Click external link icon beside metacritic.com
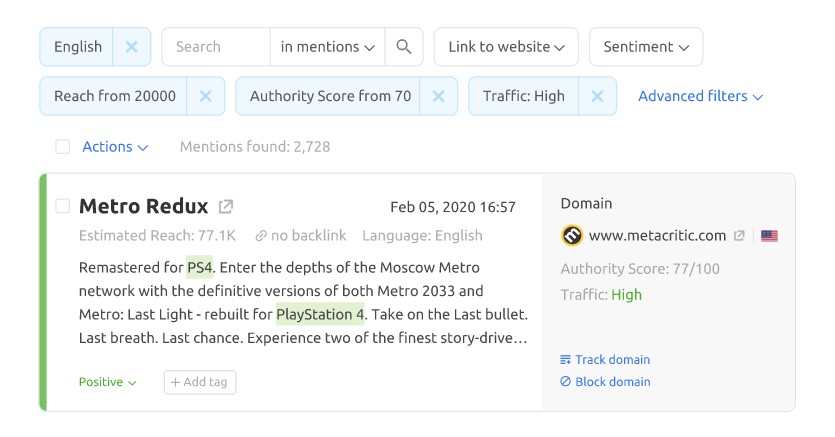Viewport: 835px width, 437px height. click(x=739, y=235)
